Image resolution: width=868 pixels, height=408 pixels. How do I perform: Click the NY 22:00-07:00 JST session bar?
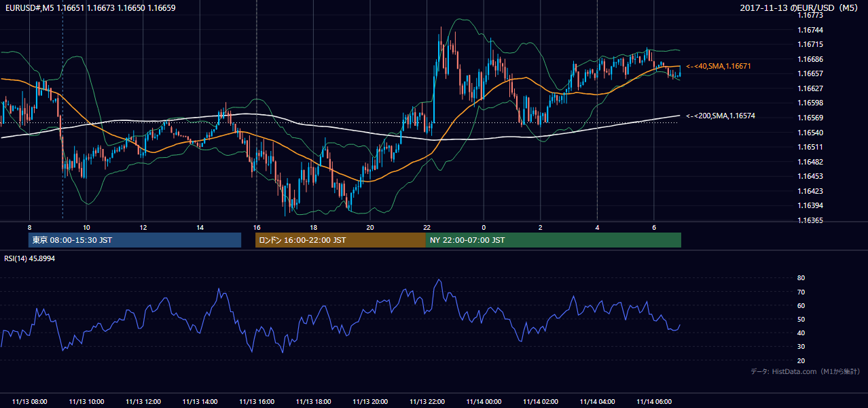tap(554, 240)
